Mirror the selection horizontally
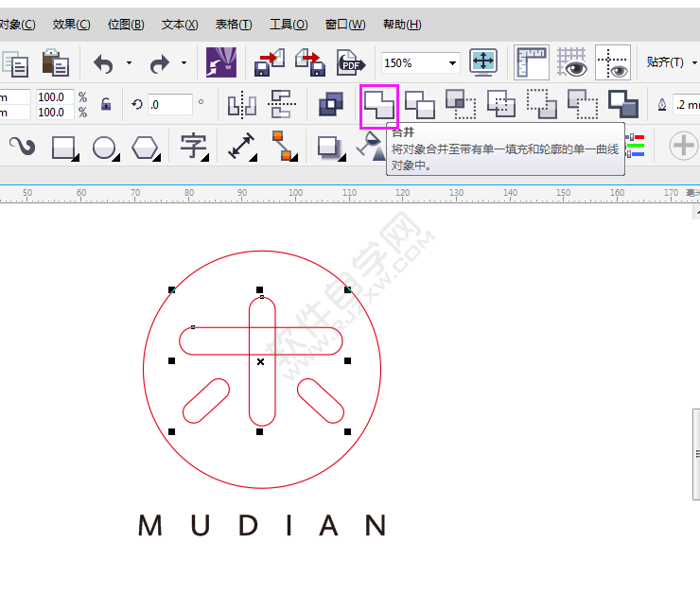This screenshot has height=594, width=700. 242,105
